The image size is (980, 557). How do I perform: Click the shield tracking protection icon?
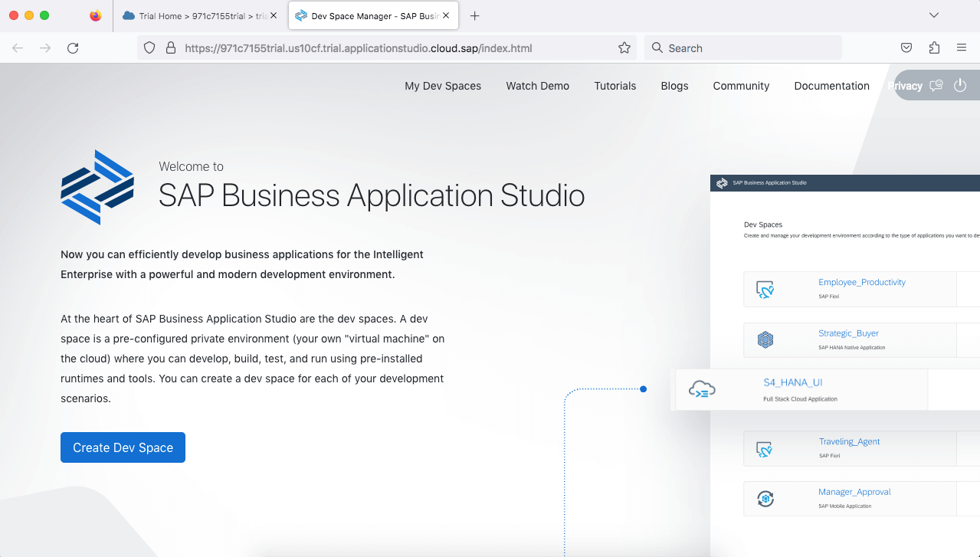150,48
